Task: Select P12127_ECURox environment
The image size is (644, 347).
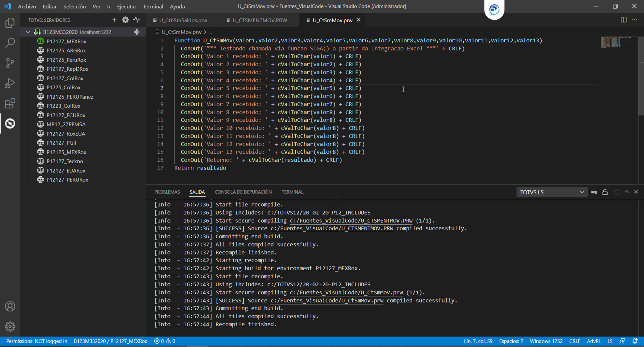Action: pos(66,115)
